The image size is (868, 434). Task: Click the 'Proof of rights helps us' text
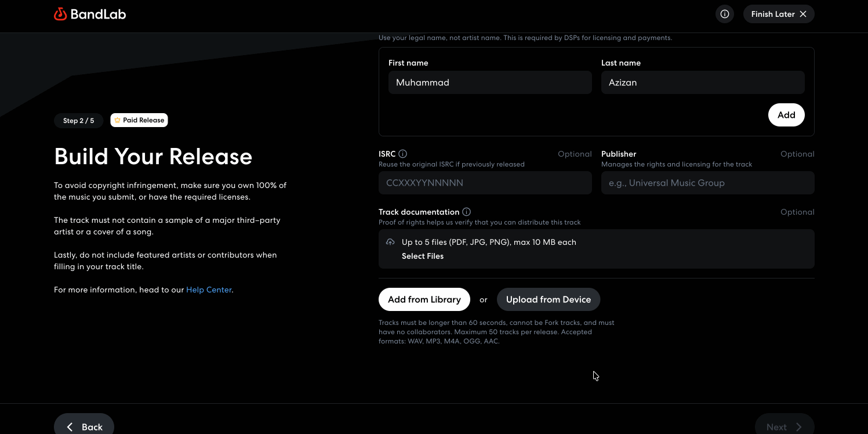pyautogui.click(x=480, y=222)
